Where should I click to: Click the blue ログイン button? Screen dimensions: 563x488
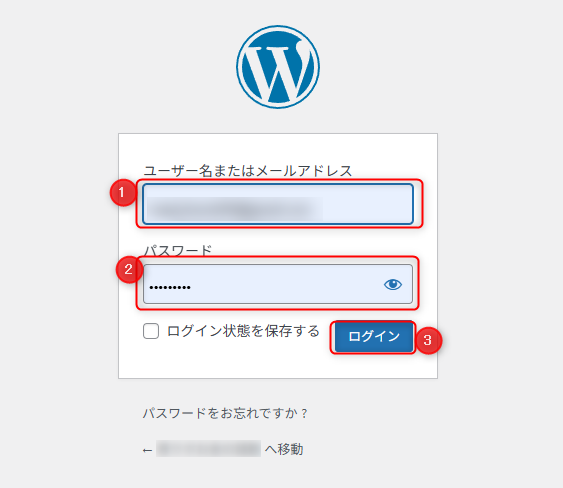pyautogui.click(x=374, y=337)
